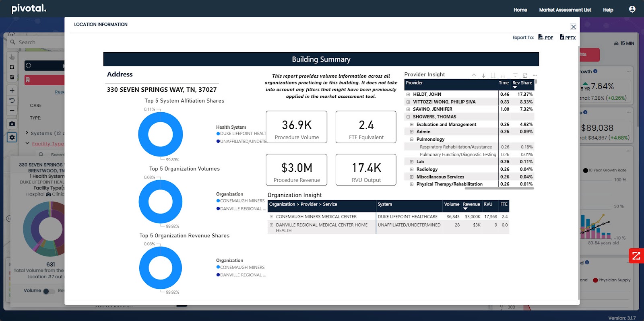Open Market Assessment List in the top navigation
Screen dimensions: 644x321
(565, 10)
